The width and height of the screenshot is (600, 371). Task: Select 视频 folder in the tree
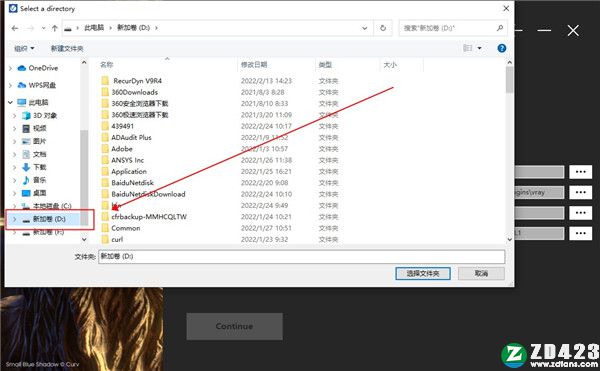(x=39, y=128)
